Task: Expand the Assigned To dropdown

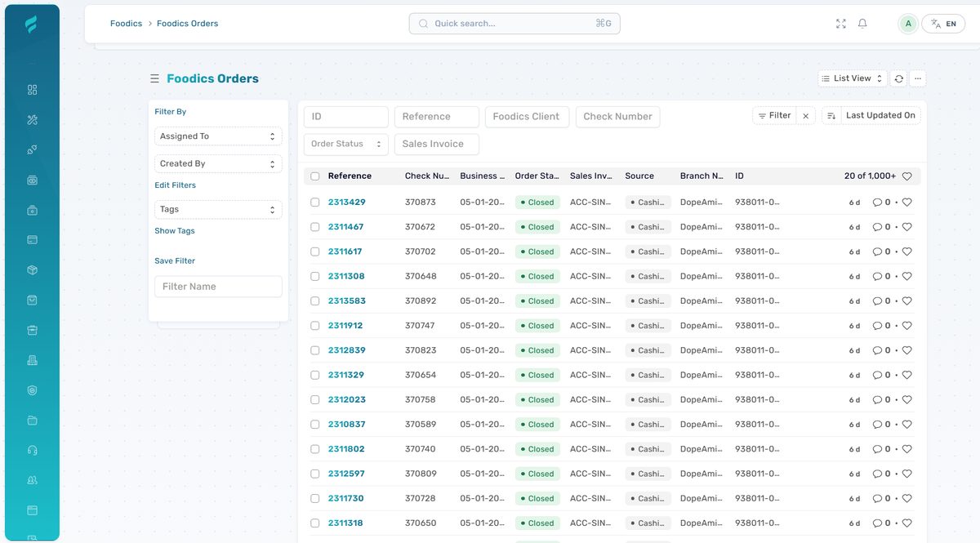Action: (x=218, y=136)
